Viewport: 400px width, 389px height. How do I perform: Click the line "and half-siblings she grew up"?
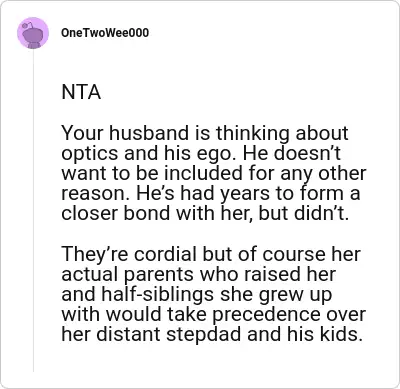pos(197,294)
